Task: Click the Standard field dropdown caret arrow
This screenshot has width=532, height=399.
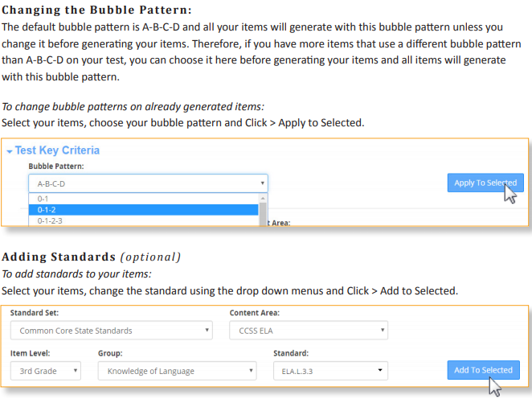Action: point(380,370)
